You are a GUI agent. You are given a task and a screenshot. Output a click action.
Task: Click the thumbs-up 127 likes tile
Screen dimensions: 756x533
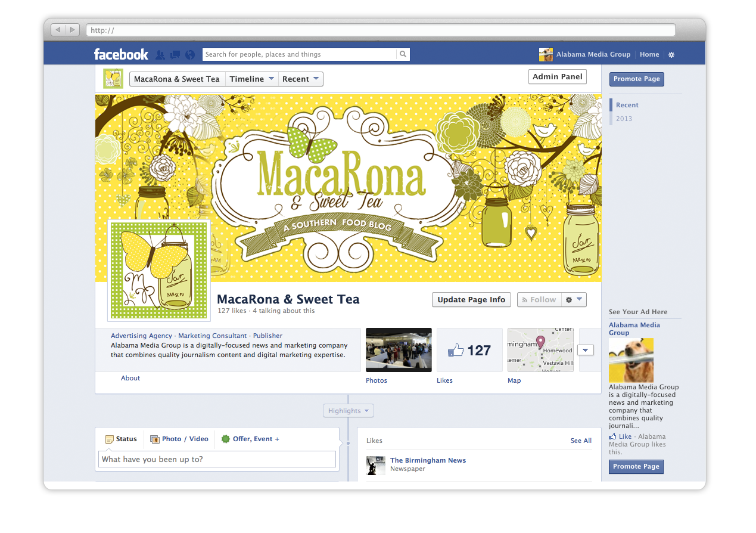pyautogui.click(x=469, y=350)
